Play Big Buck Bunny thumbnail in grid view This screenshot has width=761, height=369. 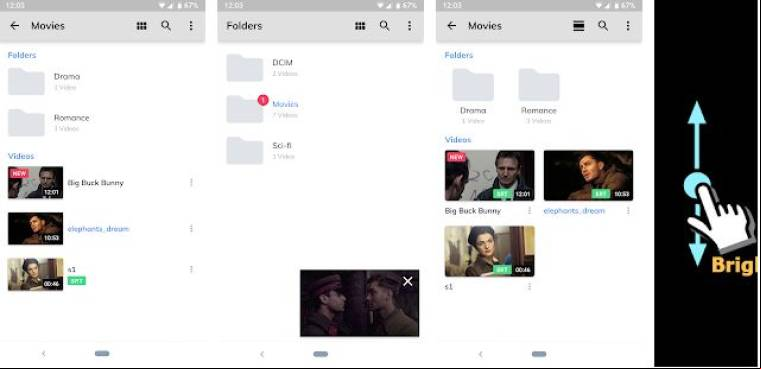click(490, 175)
